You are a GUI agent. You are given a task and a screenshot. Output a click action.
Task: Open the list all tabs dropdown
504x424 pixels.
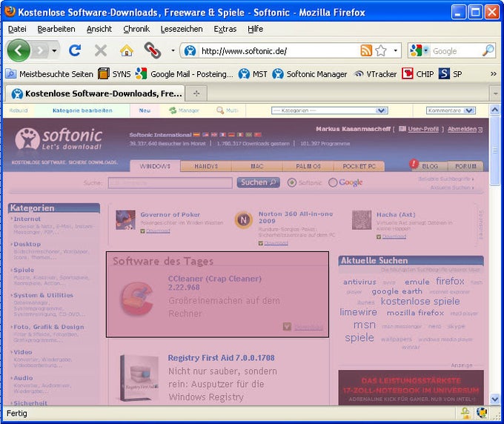coord(495,93)
